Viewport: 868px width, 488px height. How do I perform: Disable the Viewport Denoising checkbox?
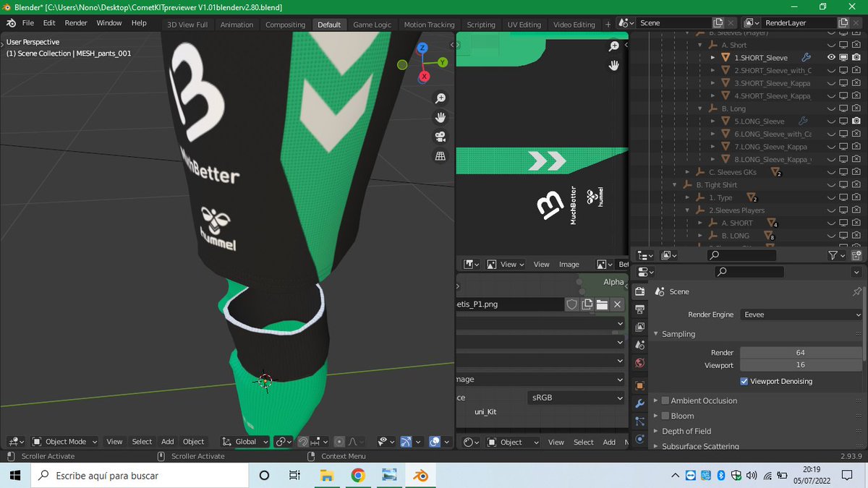(x=744, y=381)
